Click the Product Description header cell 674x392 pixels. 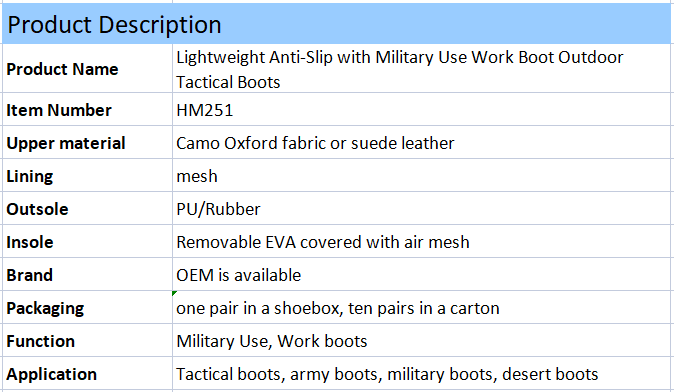(336, 24)
